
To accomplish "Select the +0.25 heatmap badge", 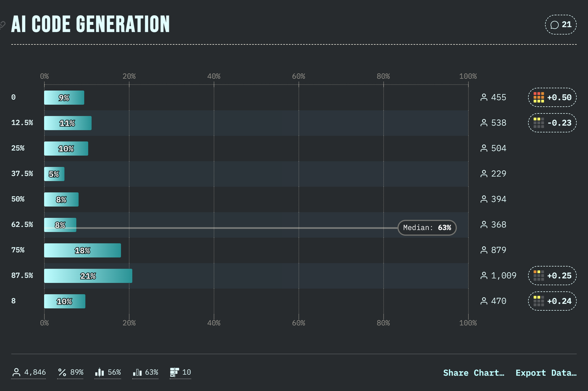I will [x=552, y=276].
